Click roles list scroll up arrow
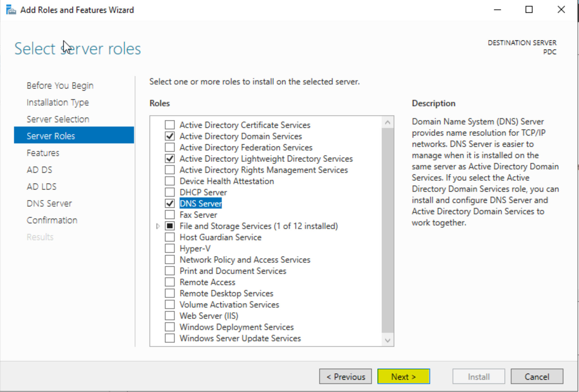Image resolution: width=579 pixels, height=392 pixels. [388, 122]
